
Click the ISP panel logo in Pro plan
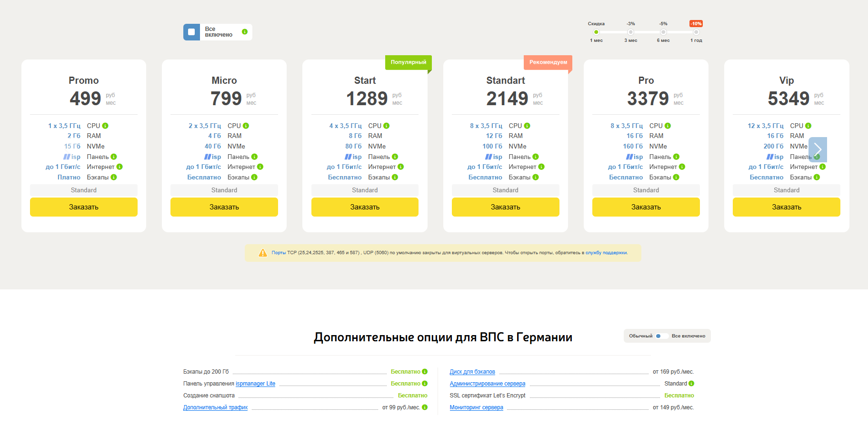[x=634, y=157]
